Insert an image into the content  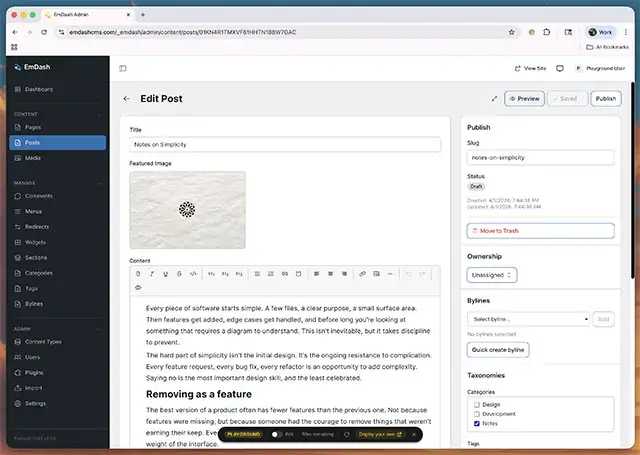point(376,274)
